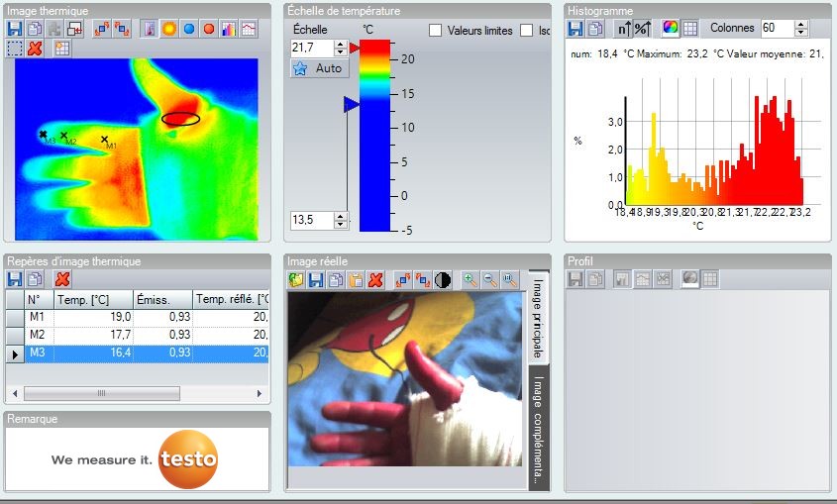Screen dimensions: 837x504
Task: Click the overlay windows icon in thermal toolbar
Action: coord(74,29)
